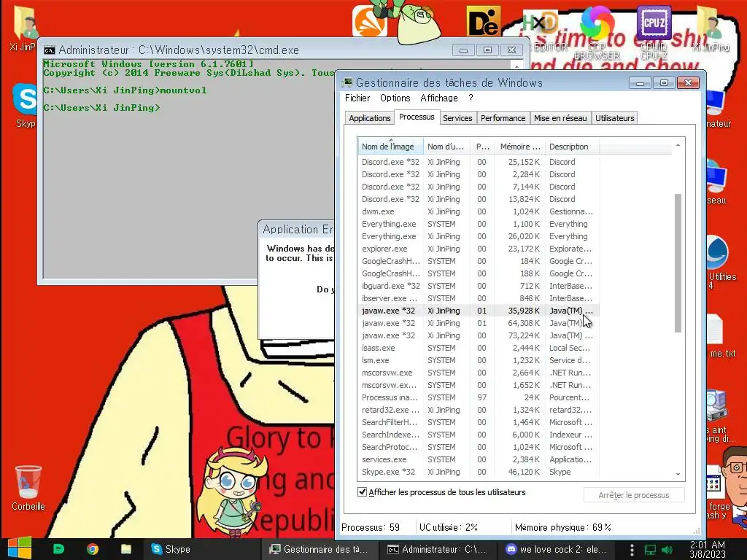747x560 pixels.
Task: Toggle show processes from all users checkbox
Action: coord(362,492)
